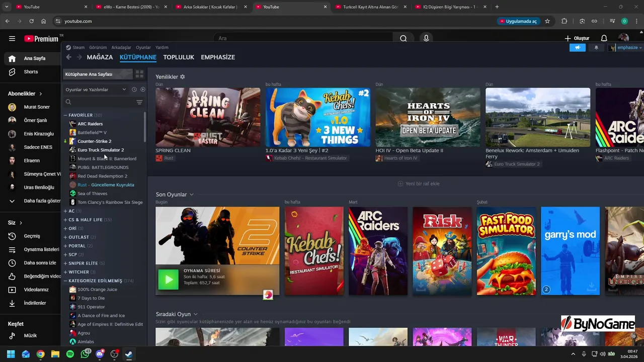Click Uygulamada aç in address bar

[518, 21]
